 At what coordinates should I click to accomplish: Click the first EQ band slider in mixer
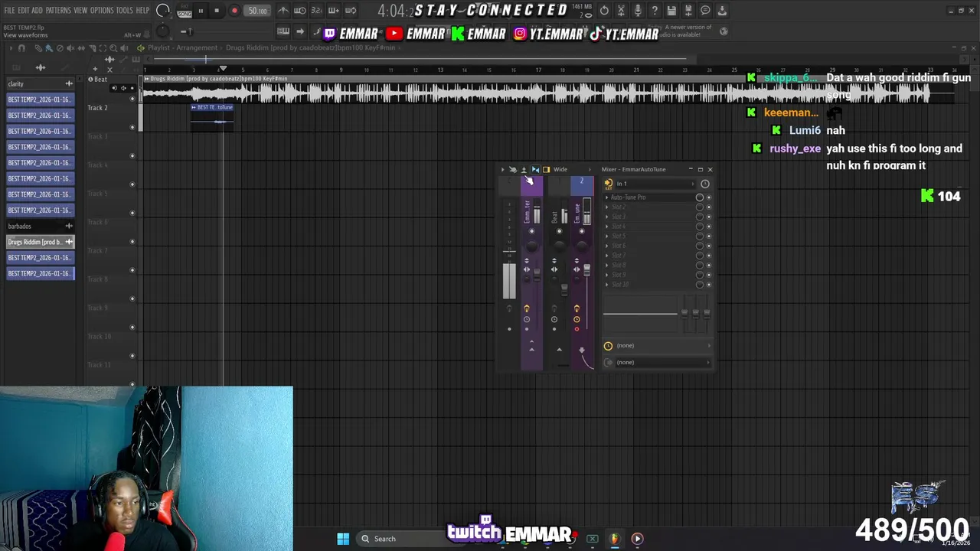(x=685, y=314)
